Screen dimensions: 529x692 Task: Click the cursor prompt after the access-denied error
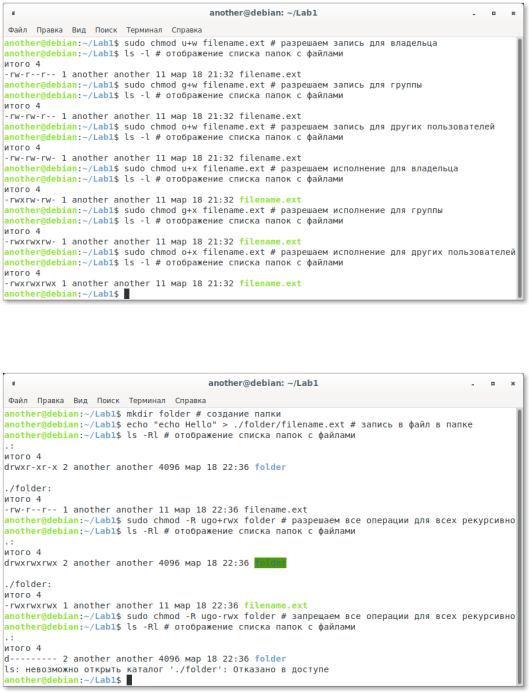pyautogui.click(x=129, y=680)
